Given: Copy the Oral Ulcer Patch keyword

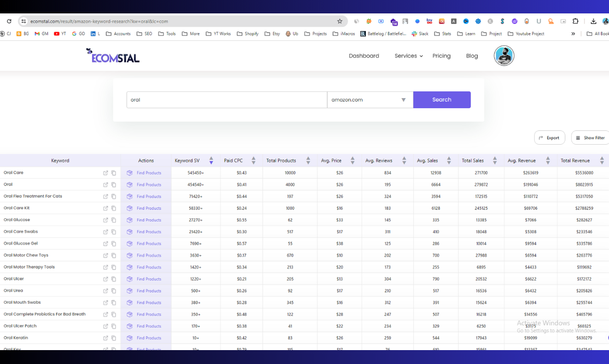Looking at the screenshot, I should (114, 326).
